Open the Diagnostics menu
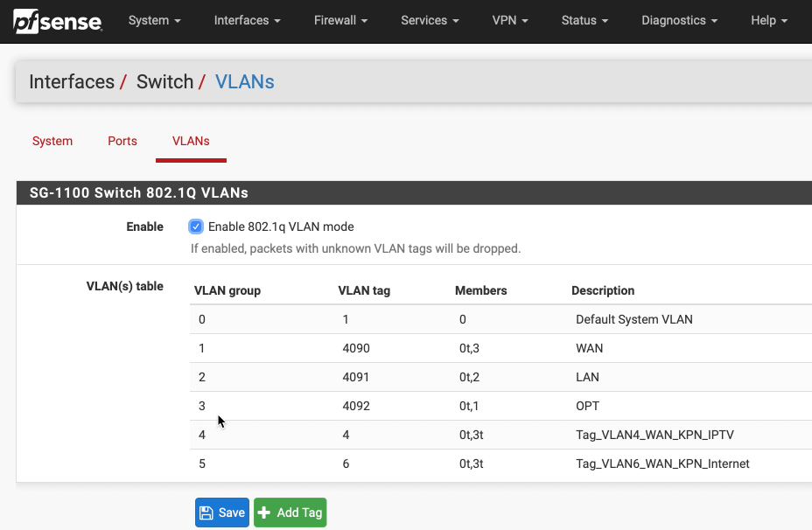This screenshot has height=530, width=812. point(679,20)
